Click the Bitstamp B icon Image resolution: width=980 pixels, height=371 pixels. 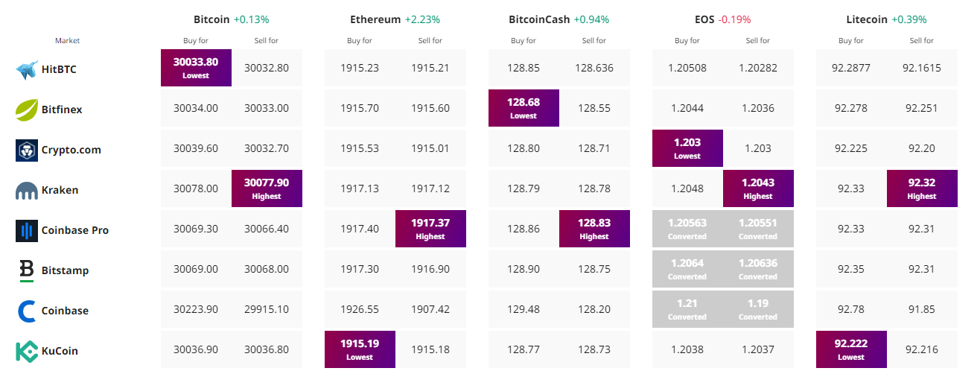click(x=27, y=270)
